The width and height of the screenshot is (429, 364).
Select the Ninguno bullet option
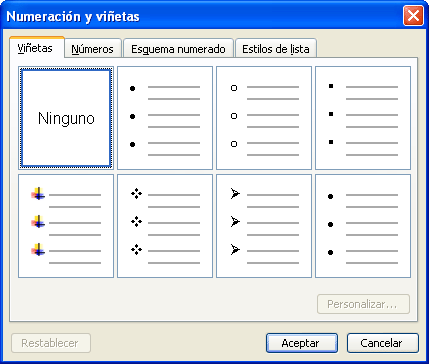tap(66, 118)
